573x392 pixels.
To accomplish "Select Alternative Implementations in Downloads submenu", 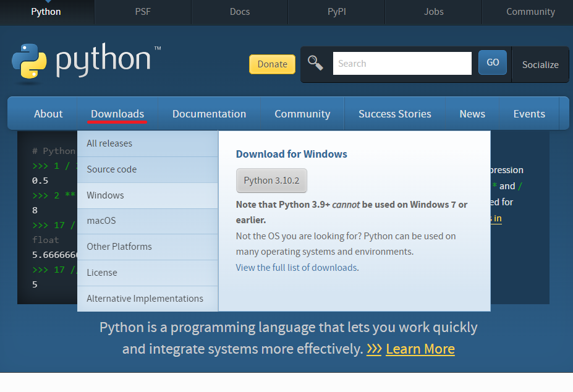I will [148, 299].
